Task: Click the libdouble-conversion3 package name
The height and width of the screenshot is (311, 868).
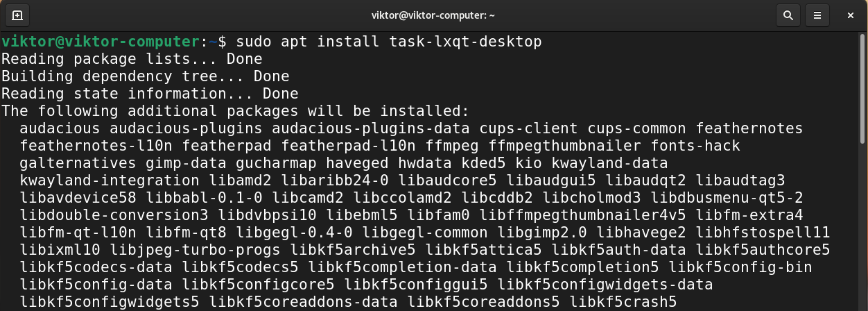Action: pos(114,215)
